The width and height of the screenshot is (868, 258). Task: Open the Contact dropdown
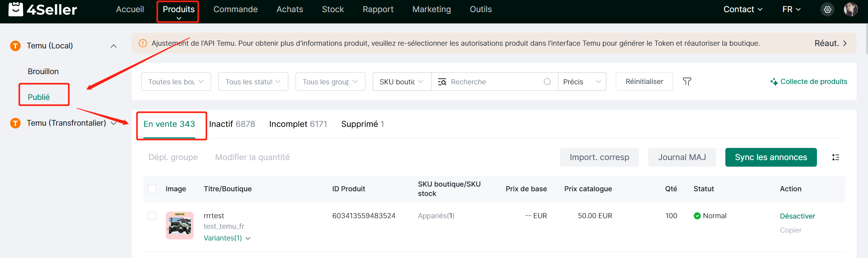(743, 9)
